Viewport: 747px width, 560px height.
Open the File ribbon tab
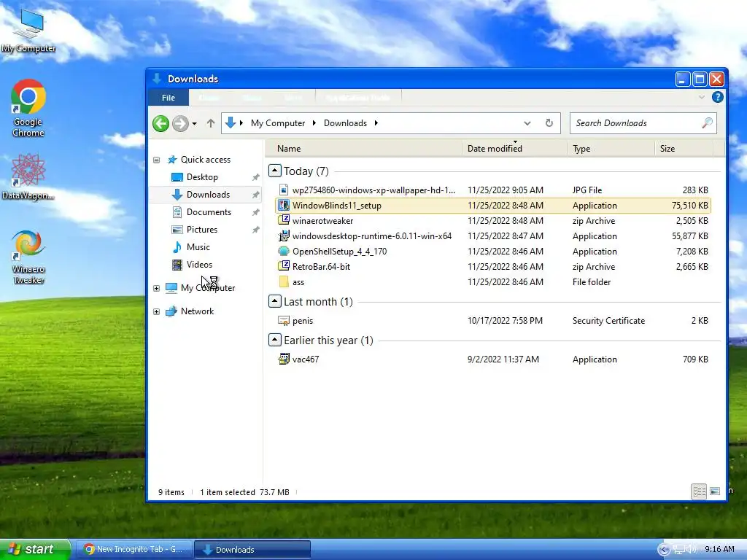point(169,98)
